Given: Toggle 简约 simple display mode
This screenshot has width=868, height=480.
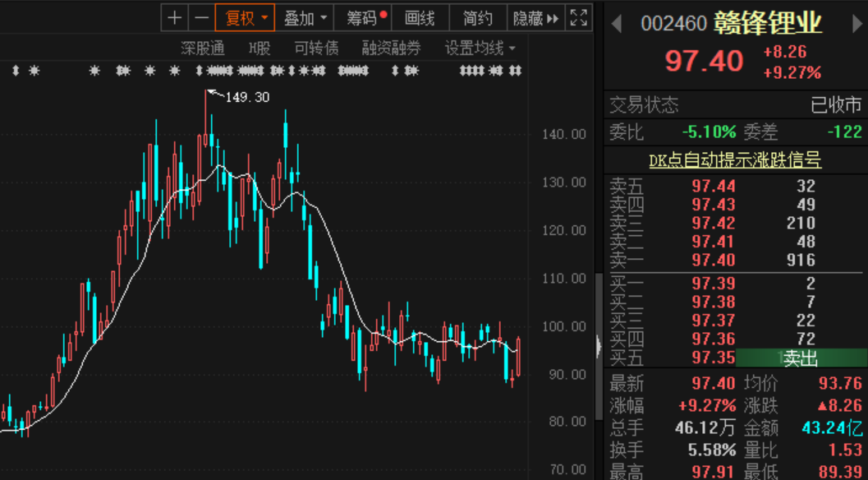Looking at the screenshot, I should click(478, 18).
